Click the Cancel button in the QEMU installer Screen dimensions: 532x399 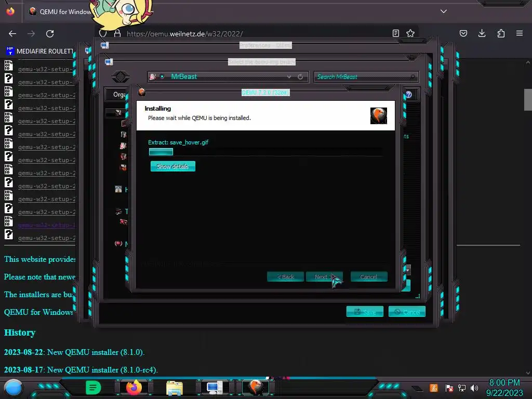(x=368, y=276)
